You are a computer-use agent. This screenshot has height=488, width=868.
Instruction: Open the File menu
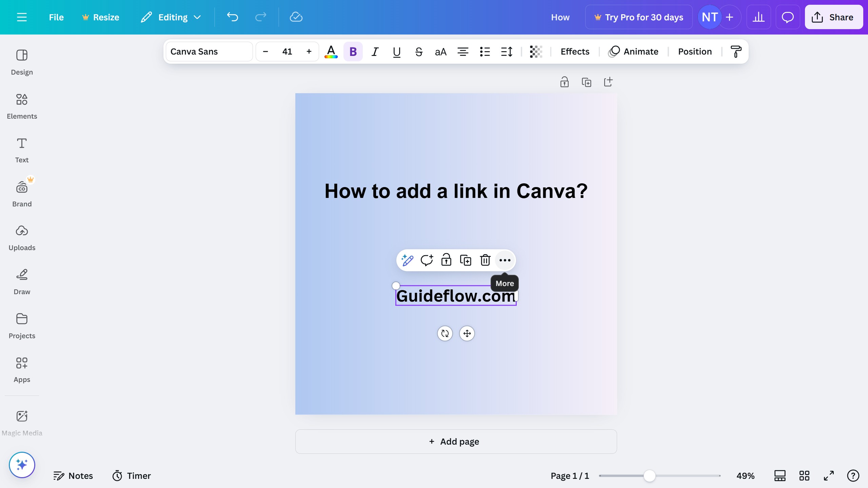(x=56, y=17)
